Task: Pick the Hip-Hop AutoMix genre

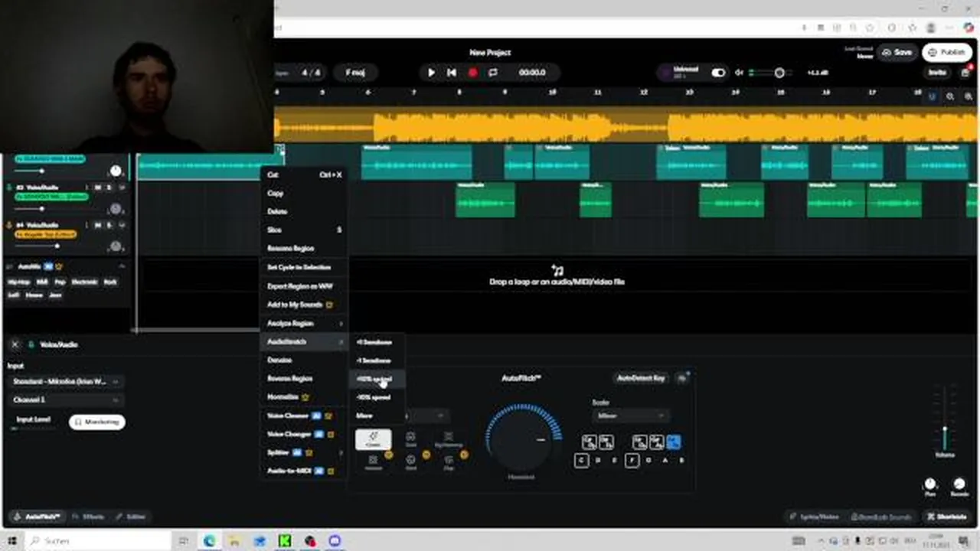Action: pyautogui.click(x=18, y=282)
